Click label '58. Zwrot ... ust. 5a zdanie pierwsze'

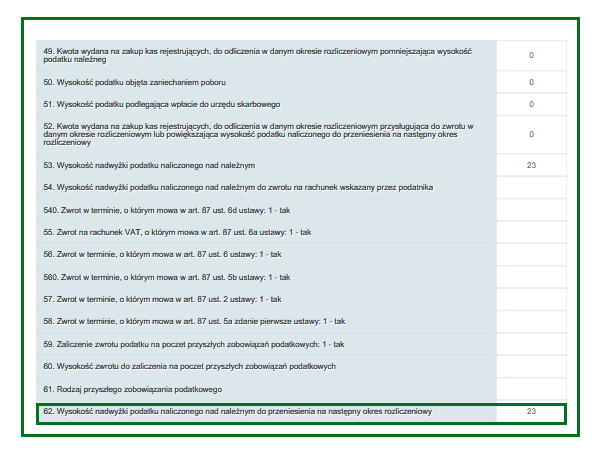pyautogui.click(x=194, y=321)
